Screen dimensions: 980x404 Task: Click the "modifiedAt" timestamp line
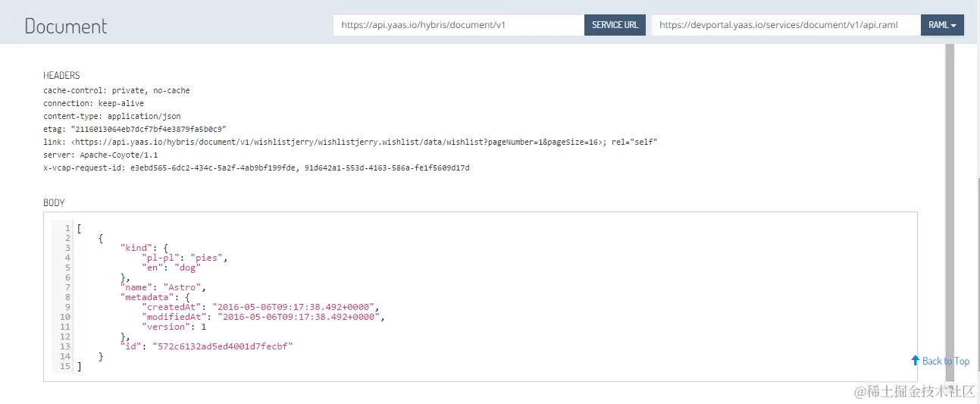[263, 317]
